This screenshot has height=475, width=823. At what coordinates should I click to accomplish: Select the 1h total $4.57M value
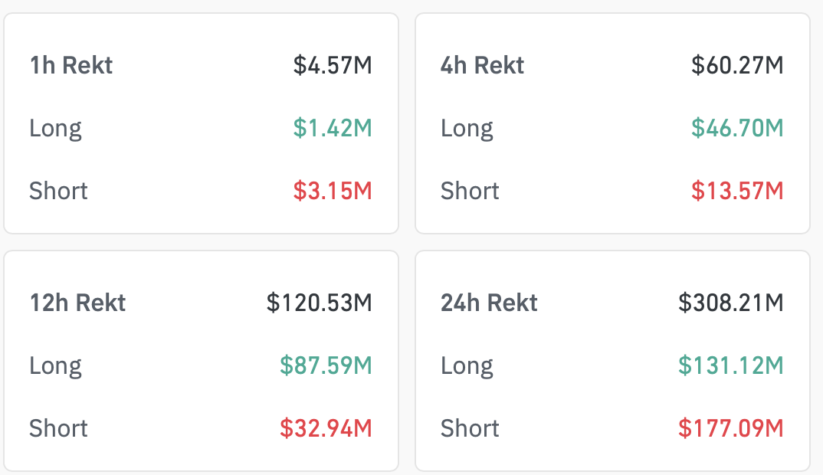332,66
